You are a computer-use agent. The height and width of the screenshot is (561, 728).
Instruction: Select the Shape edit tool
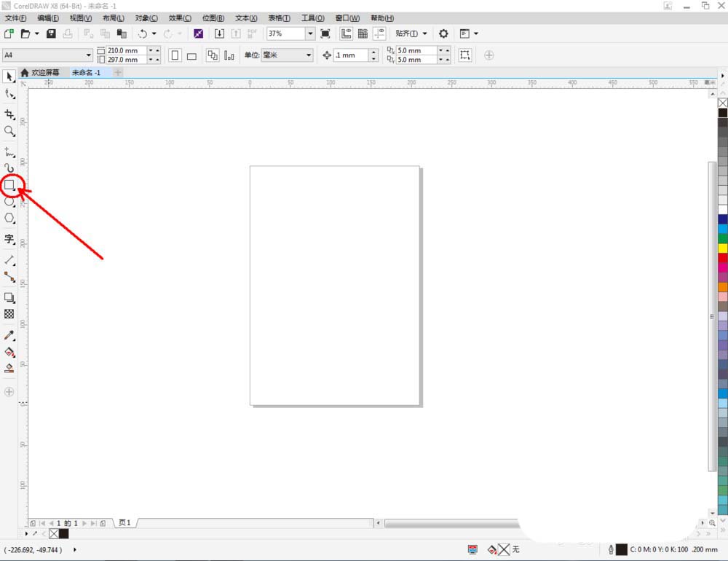pos(9,94)
